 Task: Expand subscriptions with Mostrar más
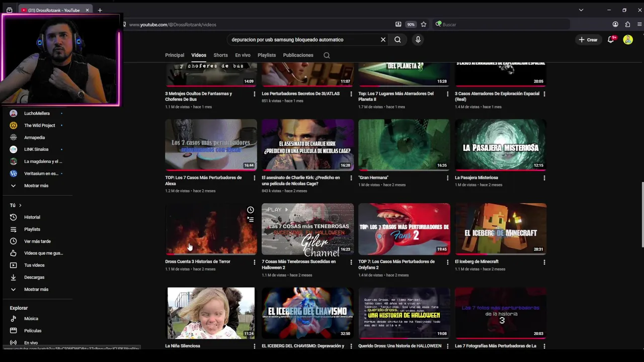(x=36, y=186)
